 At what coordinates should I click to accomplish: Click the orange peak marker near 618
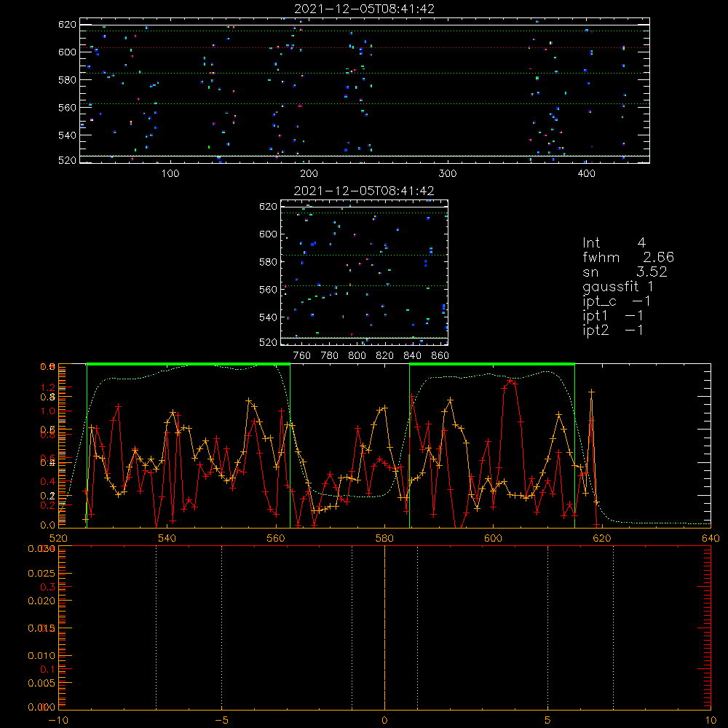click(x=591, y=392)
